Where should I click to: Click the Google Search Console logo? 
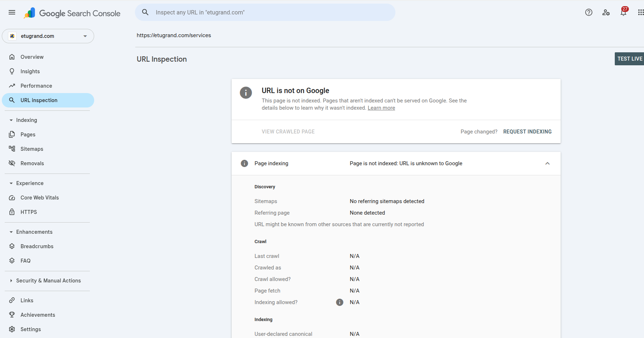(72, 13)
